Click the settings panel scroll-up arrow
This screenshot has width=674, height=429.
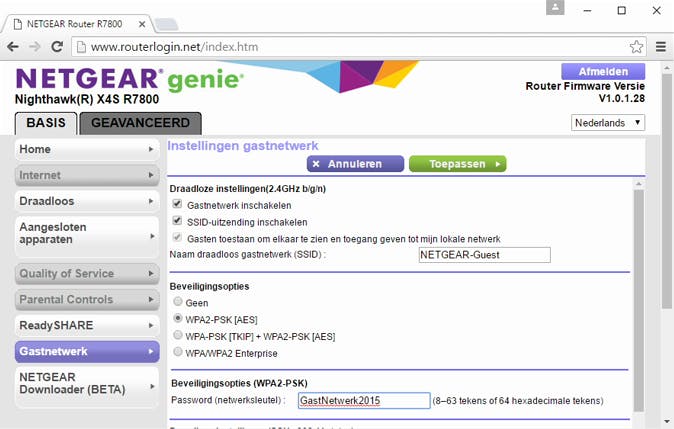click(x=639, y=184)
